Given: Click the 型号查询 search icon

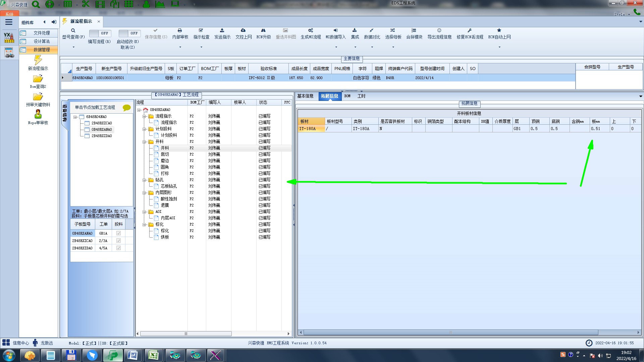Looking at the screenshot, I should pyautogui.click(x=73, y=31).
